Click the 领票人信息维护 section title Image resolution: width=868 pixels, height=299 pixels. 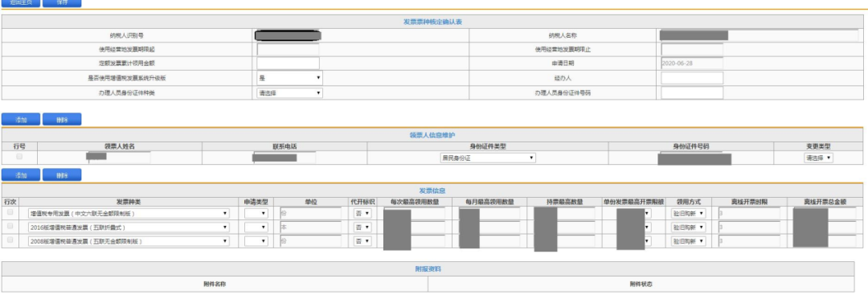(432, 135)
